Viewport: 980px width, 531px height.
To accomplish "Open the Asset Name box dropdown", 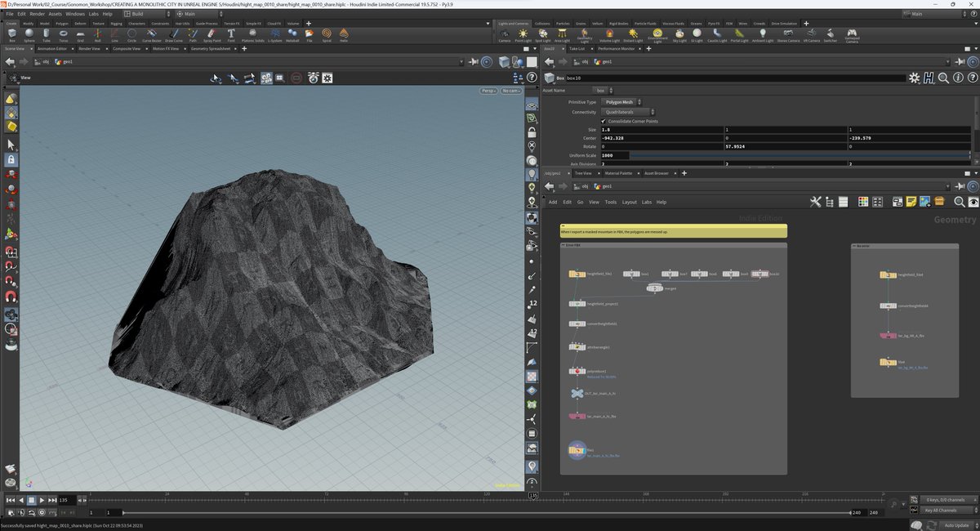I will point(604,91).
